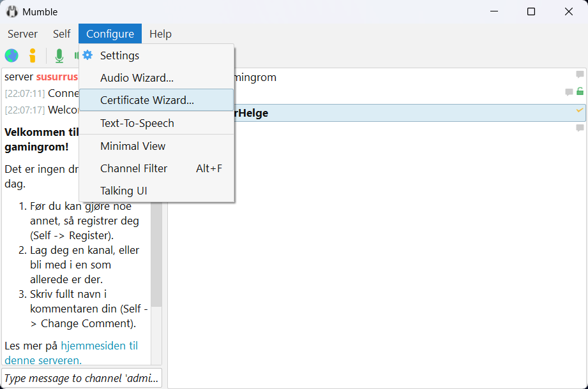This screenshot has width=588, height=389.
Task: Enable Minimal View mode
Action: click(x=133, y=146)
